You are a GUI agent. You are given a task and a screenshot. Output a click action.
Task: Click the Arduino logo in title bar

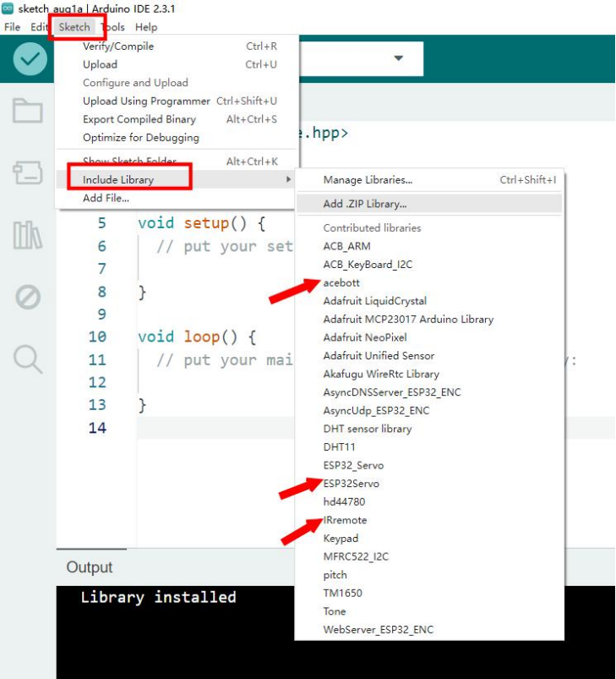(8, 8)
